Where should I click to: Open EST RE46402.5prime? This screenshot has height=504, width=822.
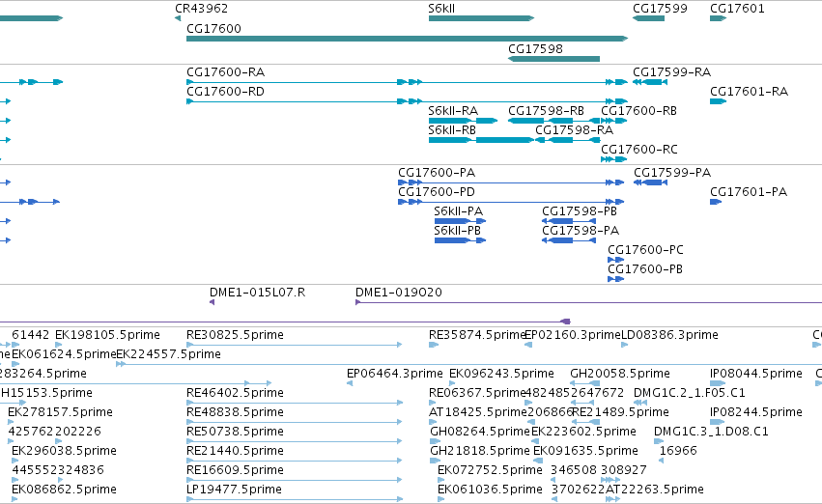click(x=235, y=393)
